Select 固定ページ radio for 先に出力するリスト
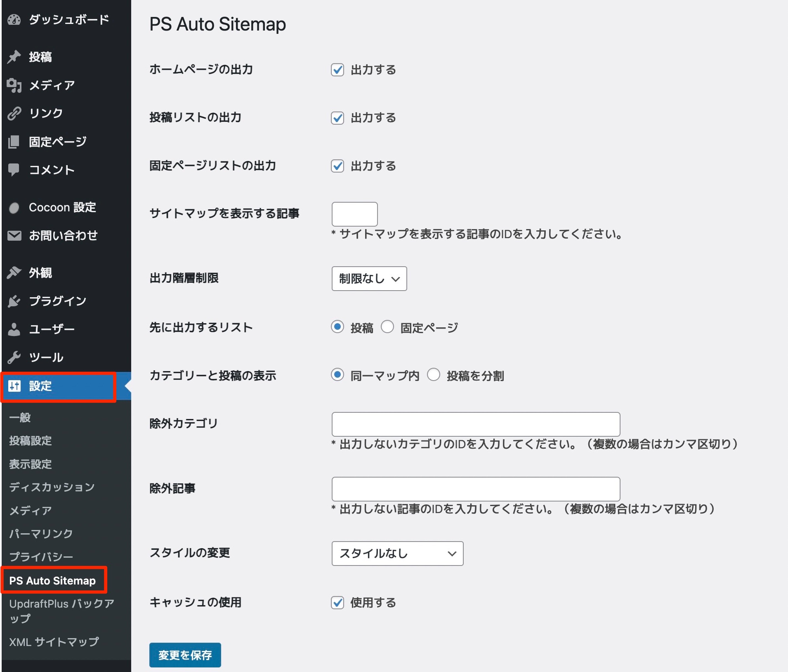788x672 pixels. (x=387, y=327)
